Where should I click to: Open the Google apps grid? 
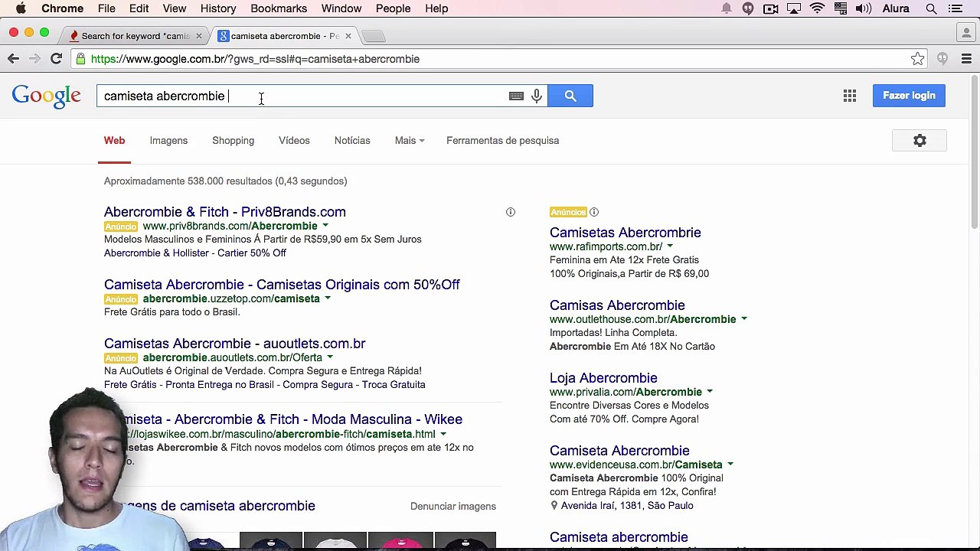click(x=850, y=96)
